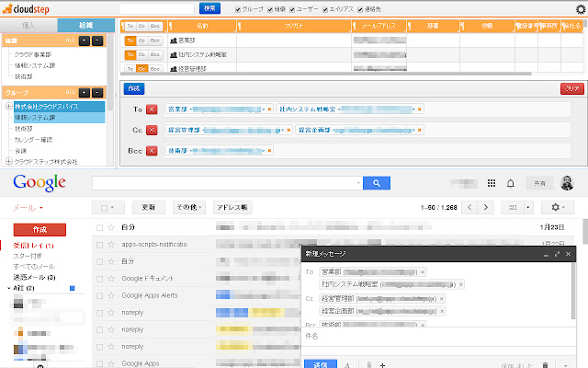Open the account profile avatar
588x368 pixels.
tap(567, 183)
